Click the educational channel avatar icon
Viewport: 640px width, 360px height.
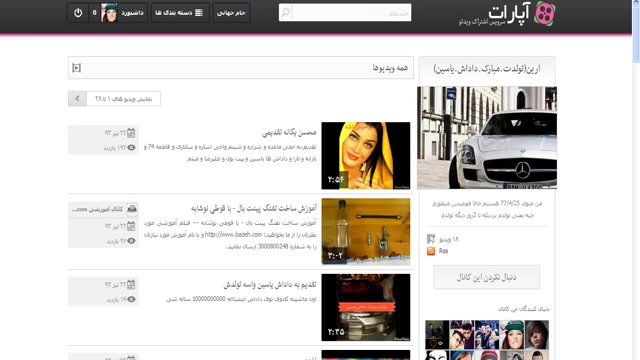point(132,209)
